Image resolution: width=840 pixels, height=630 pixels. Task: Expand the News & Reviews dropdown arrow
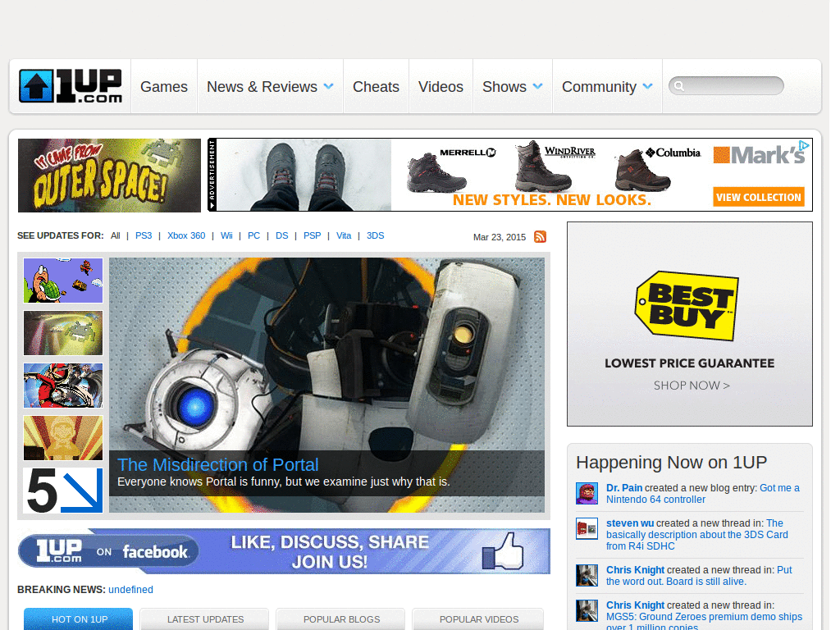click(329, 86)
